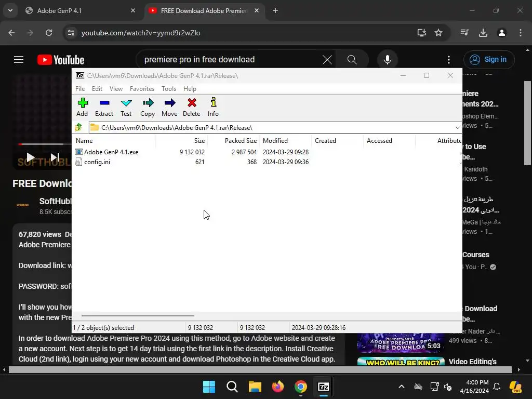Click the YouTube logo
This screenshot has width=532, height=399.
(61, 60)
